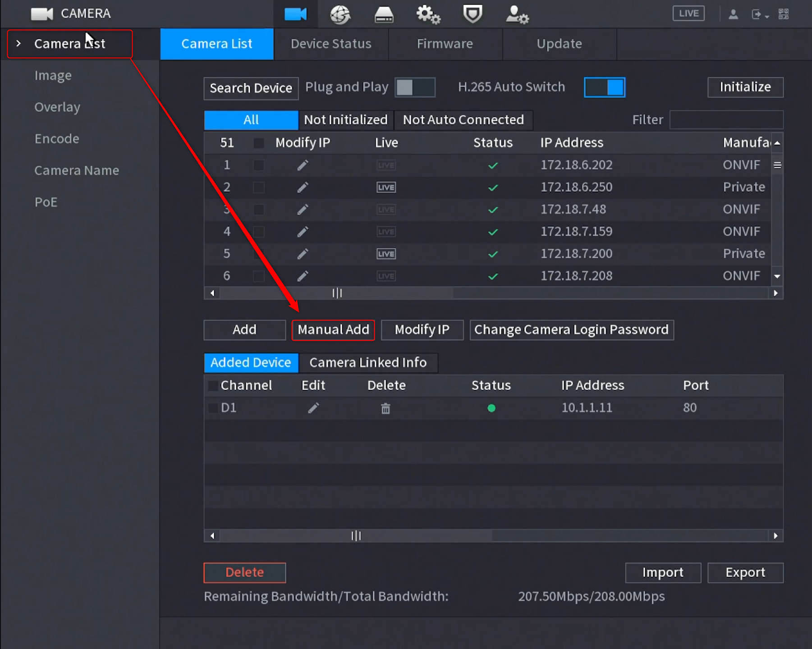The image size is (812, 649).
Task: Click device list scroll-left arrow
Action: click(212, 293)
